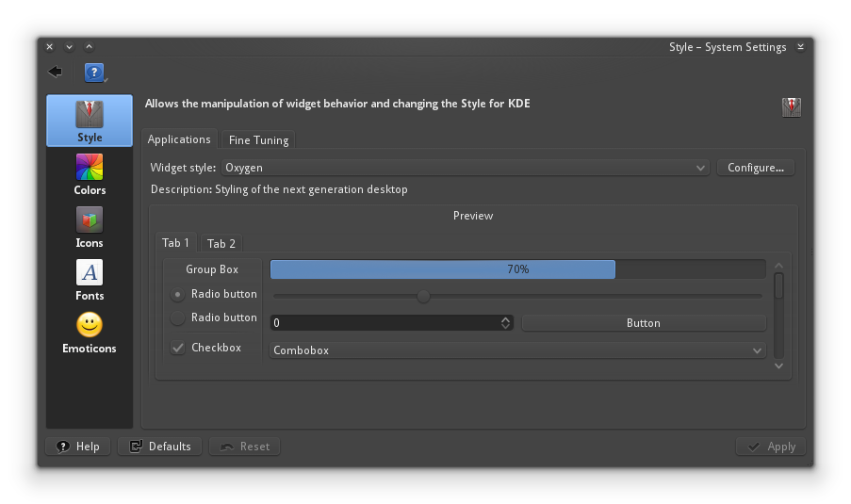Select Tab 2 in the preview
This screenshot has height=504, width=851.
[x=221, y=244]
